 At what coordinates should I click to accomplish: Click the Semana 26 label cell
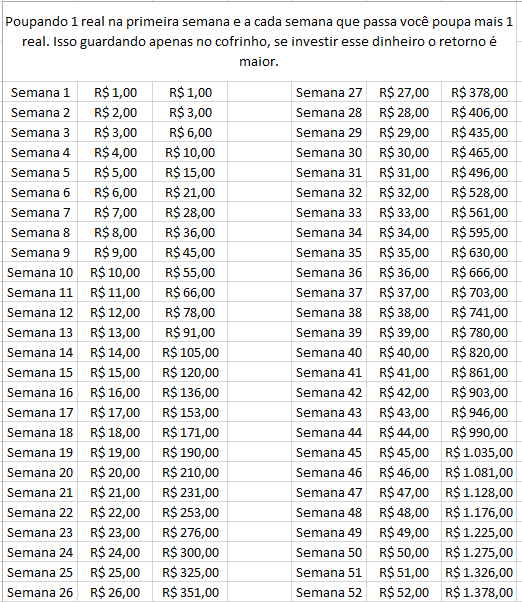tap(40, 592)
